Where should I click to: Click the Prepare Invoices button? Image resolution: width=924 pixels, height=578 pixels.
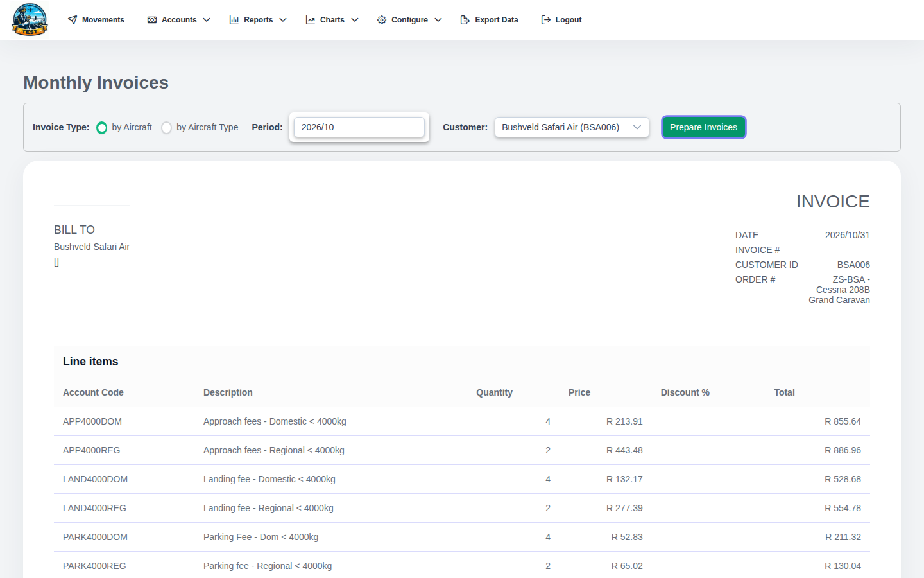click(x=704, y=127)
